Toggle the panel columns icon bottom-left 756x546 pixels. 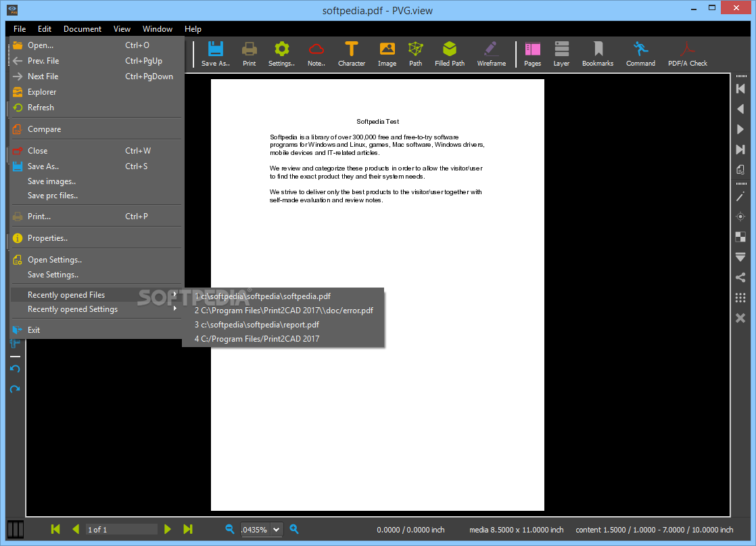tap(16, 529)
